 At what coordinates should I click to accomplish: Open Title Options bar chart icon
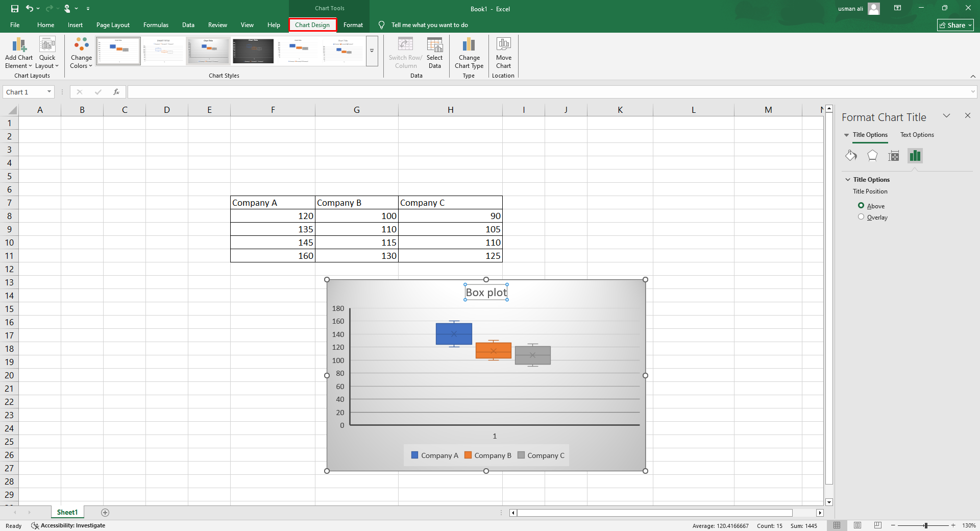[915, 156]
